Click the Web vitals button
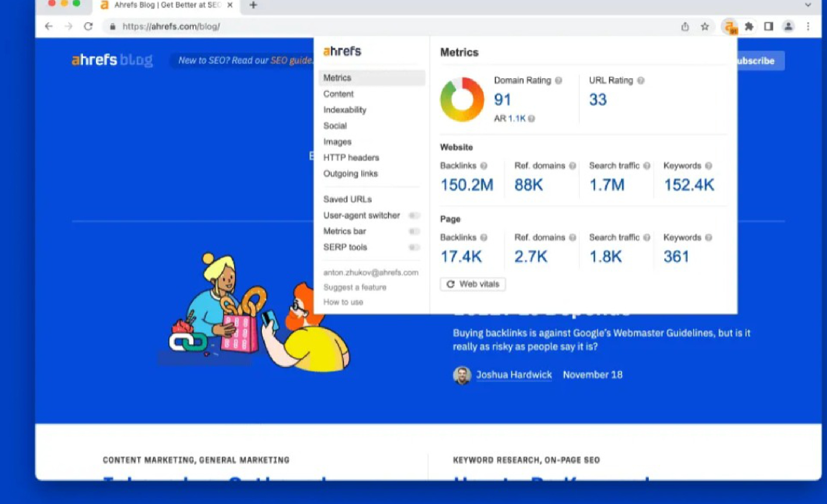The height and width of the screenshot is (504, 827). pyautogui.click(x=473, y=284)
